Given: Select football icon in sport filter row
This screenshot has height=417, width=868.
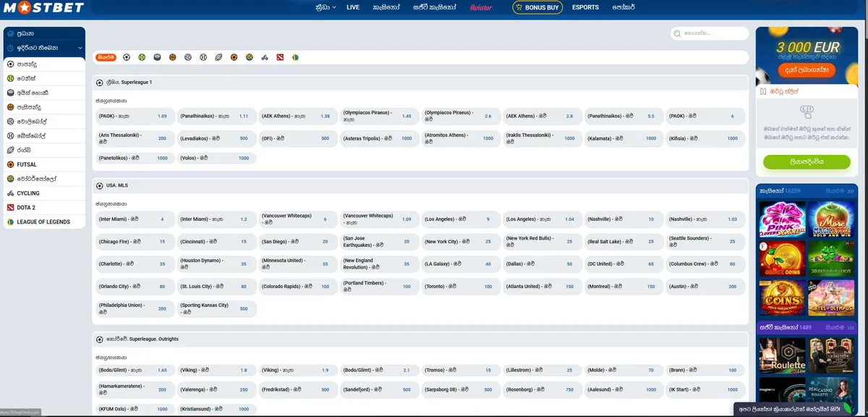Looking at the screenshot, I should pyautogui.click(x=127, y=57).
